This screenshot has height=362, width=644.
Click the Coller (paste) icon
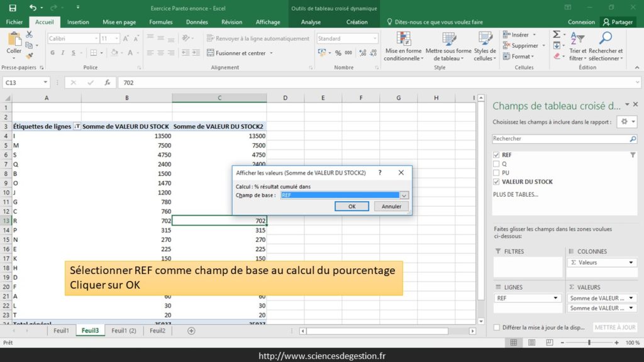click(14, 40)
